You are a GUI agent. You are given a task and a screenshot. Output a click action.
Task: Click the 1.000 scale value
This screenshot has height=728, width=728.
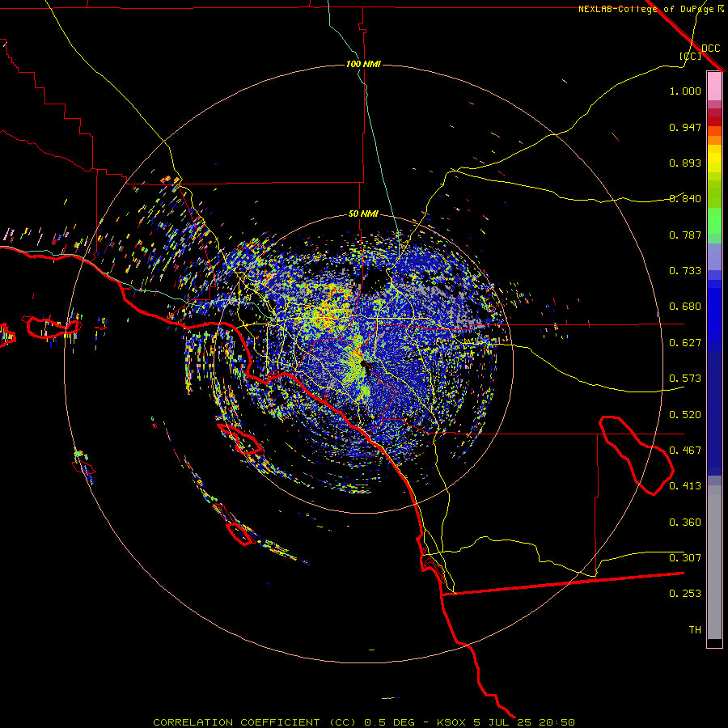(x=685, y=91)
